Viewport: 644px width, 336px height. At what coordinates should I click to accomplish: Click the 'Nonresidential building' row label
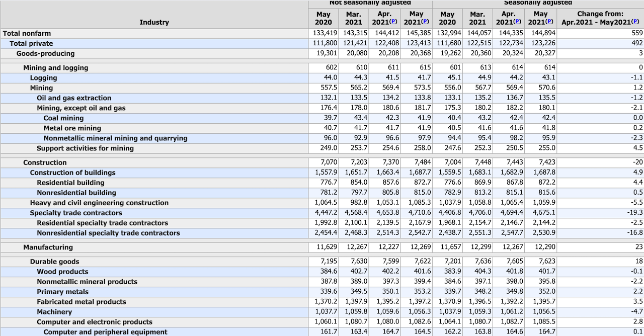76,193
